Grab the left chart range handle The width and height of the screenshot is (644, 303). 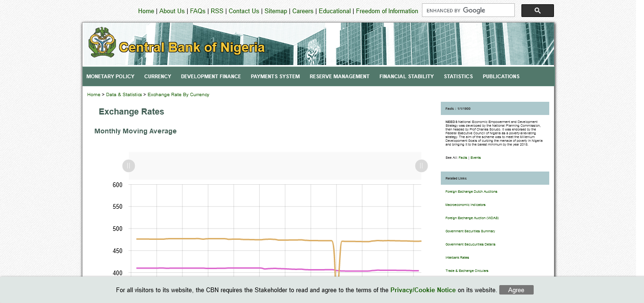(129, 166)
